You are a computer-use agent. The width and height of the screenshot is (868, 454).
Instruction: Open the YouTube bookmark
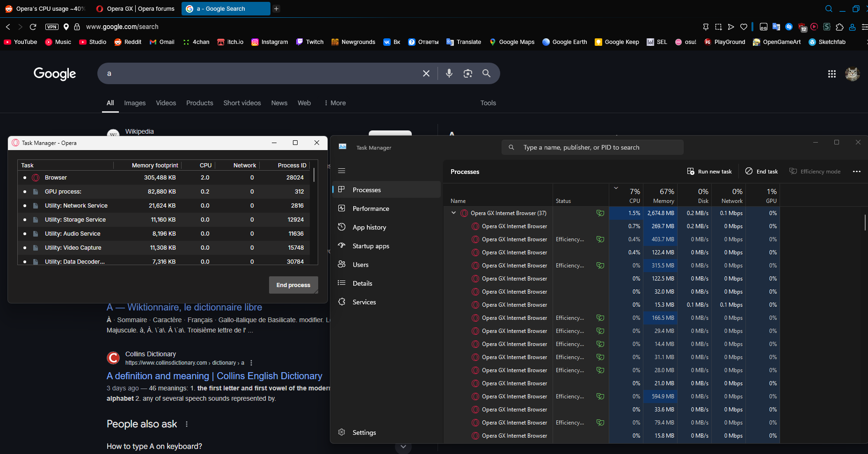(21, 42)
